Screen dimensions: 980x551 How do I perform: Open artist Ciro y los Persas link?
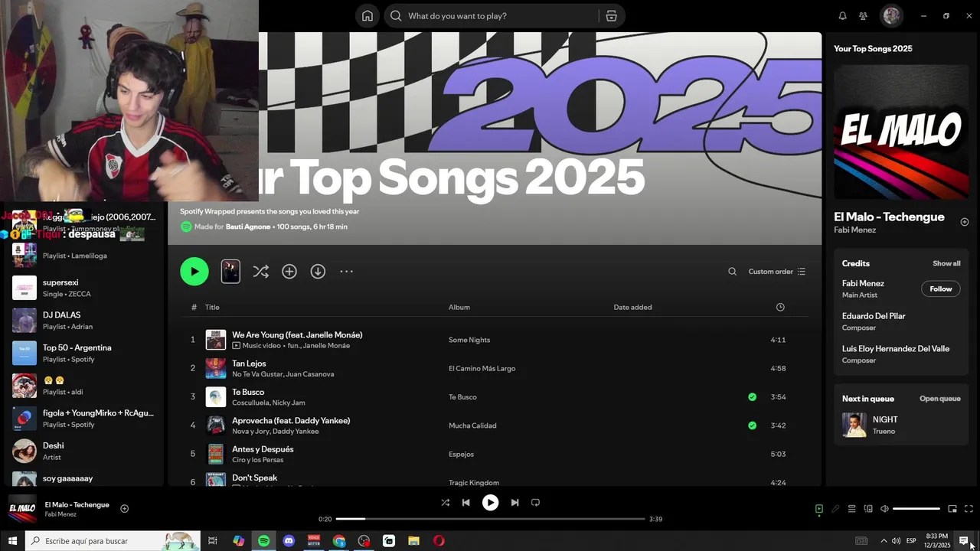coord(258,460)
